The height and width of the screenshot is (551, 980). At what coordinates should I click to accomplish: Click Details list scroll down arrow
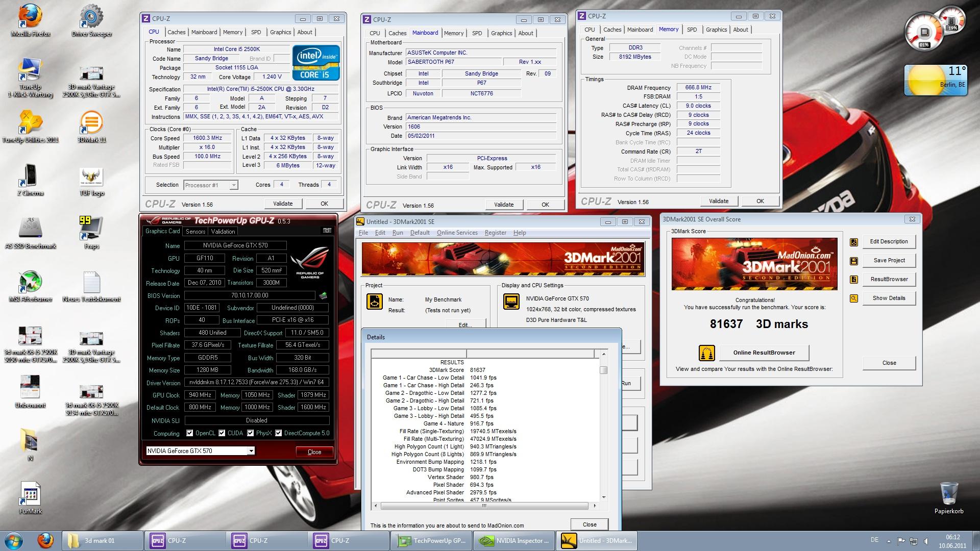pos(604,497)
